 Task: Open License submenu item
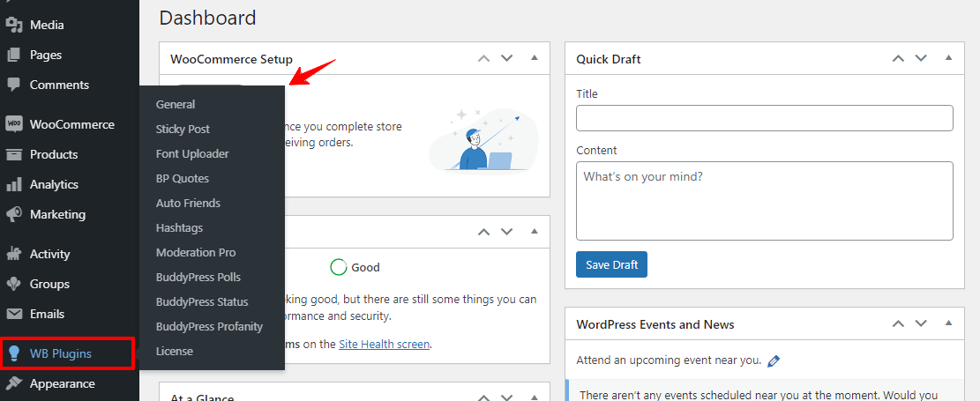click(x=175, y=351)
